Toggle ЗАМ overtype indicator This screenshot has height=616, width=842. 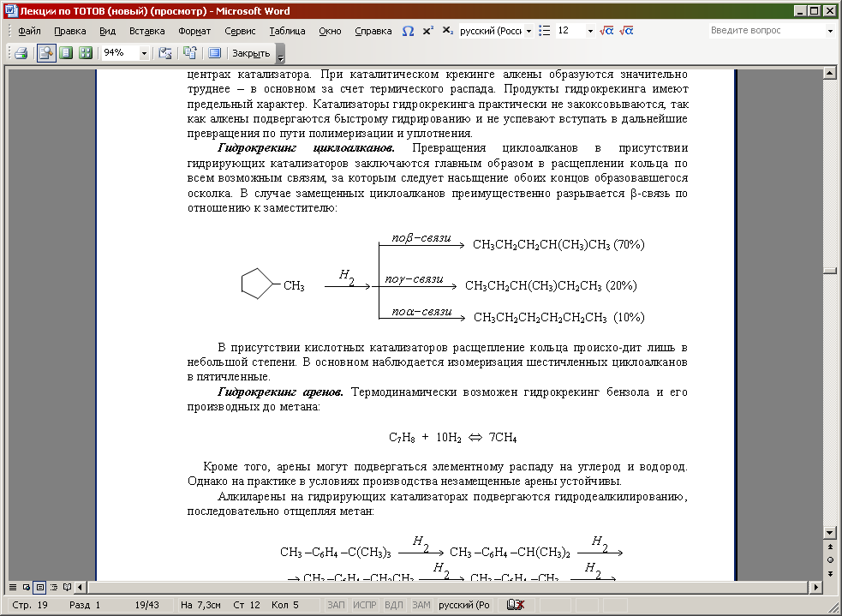[x=421, y=605]
